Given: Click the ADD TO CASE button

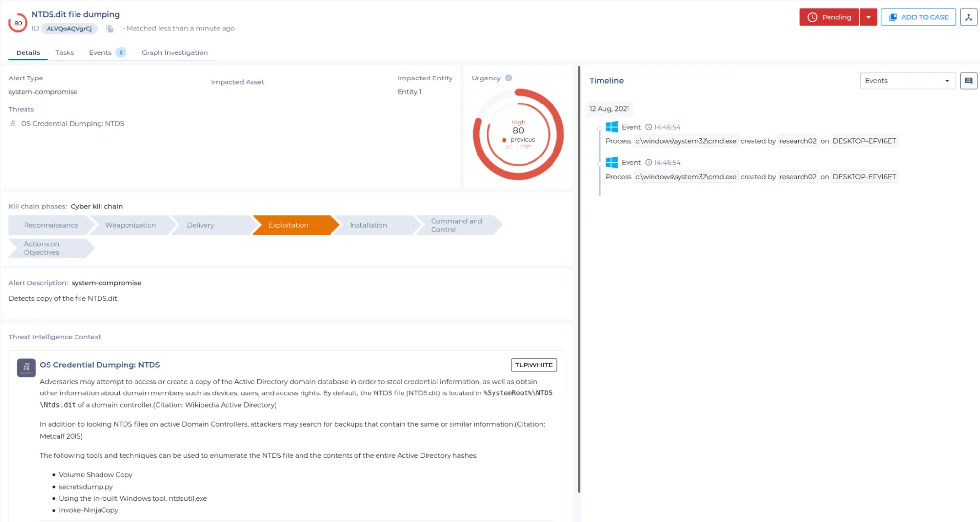Looking at the screenshot, I should [918, 17].
